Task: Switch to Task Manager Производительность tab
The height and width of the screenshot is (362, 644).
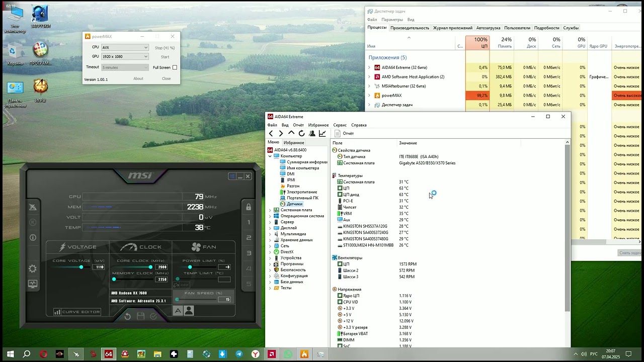Action: (410, 28)
